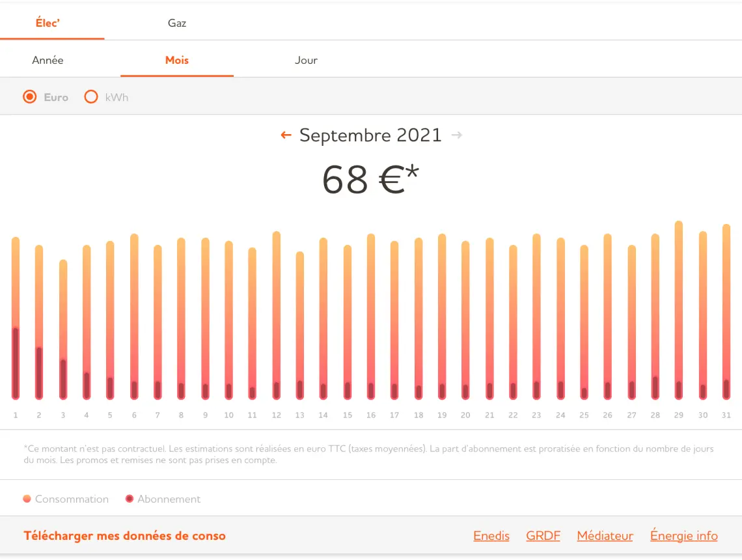Select the Mois view tab
The image size is (742, 560).
pos(177,60)
